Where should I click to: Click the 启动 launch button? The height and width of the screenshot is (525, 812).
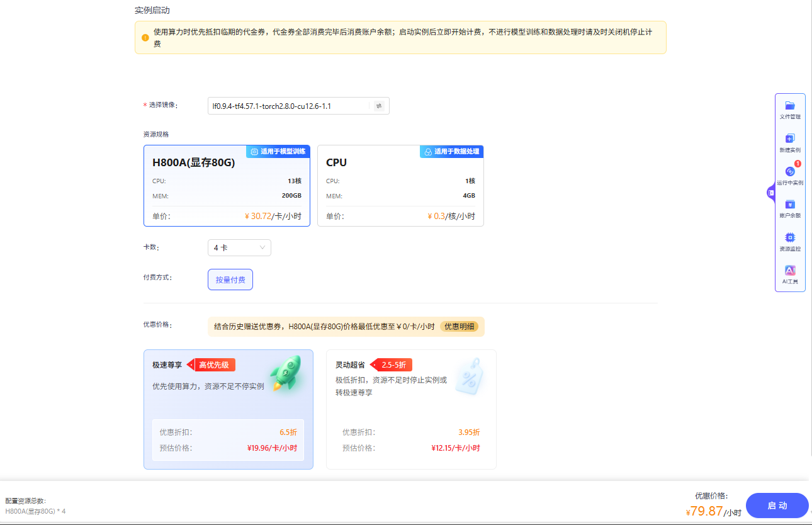click(777, 505)
